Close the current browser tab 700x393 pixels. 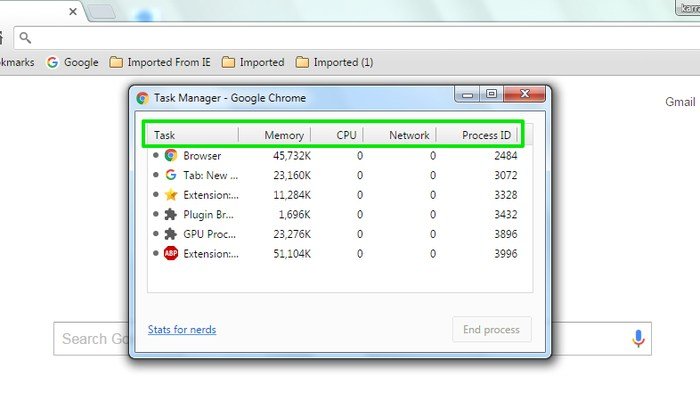[x=73, y=12]
